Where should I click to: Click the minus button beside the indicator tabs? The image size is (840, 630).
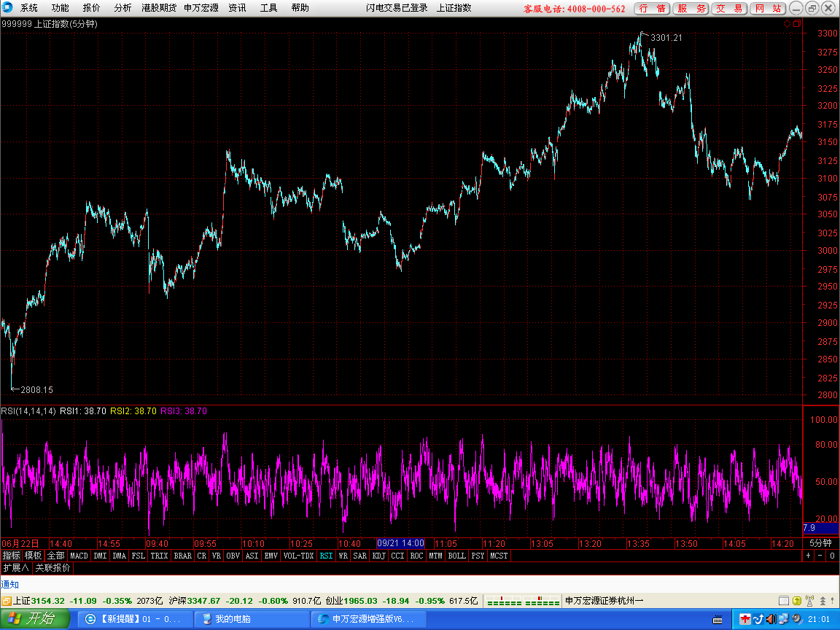pyautogui.click(x=820, y=556)
